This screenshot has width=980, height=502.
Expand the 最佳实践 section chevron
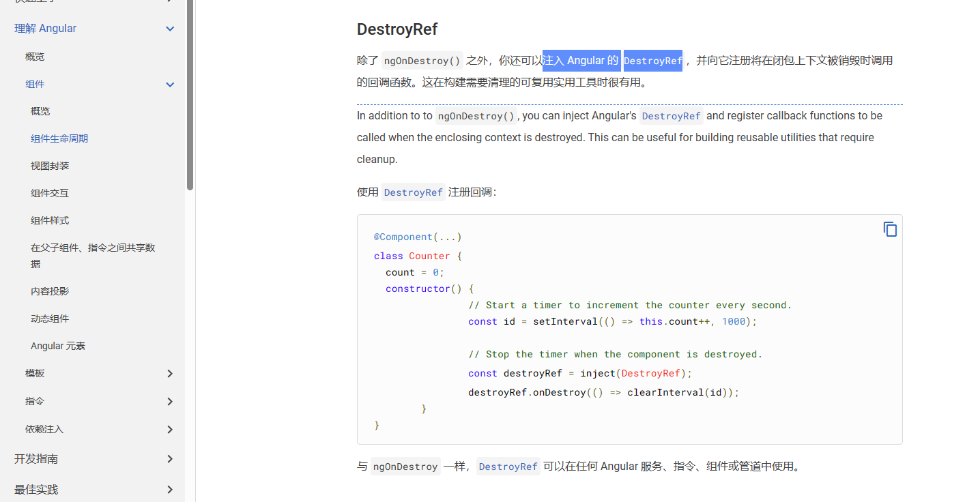point(170,490)
